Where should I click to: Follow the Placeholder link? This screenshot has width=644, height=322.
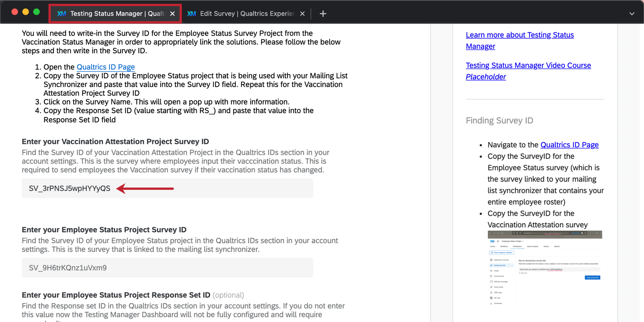486,77
